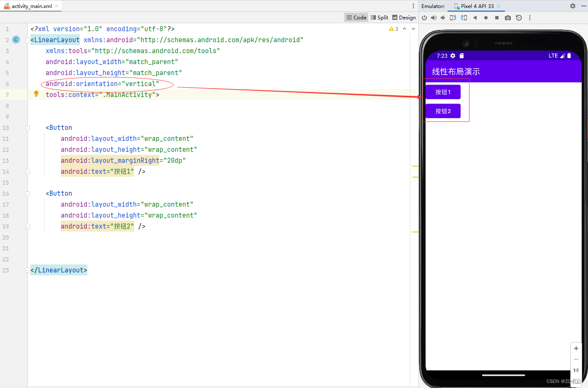Click the warnings indicator showing 3
The image size is (588, 388).
[x=394, y=29]
